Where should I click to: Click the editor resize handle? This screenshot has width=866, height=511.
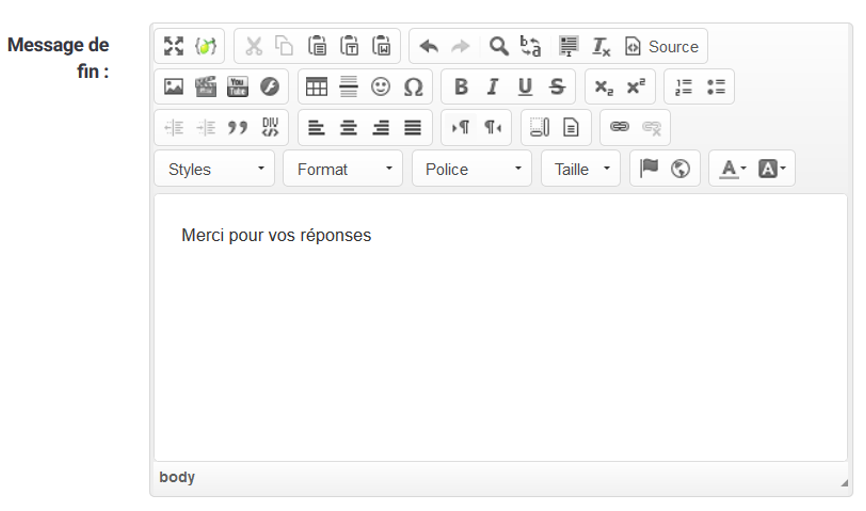pyautogui.click(x=844, y=482)
